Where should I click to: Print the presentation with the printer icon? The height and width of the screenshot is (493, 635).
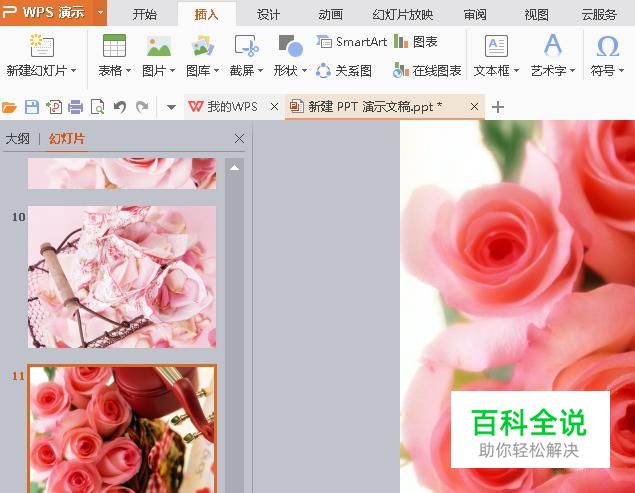pyautogui.click(x=75, y=107)
